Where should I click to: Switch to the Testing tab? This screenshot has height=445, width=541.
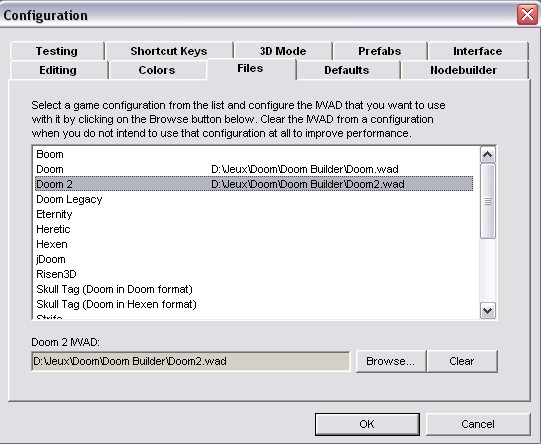[x=57, y=51]
